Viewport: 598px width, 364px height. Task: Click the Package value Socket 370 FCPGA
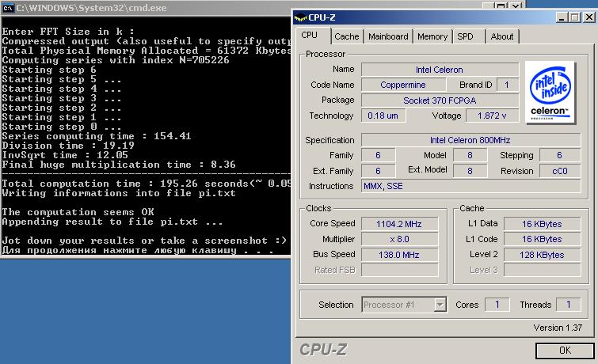(440, 100)
